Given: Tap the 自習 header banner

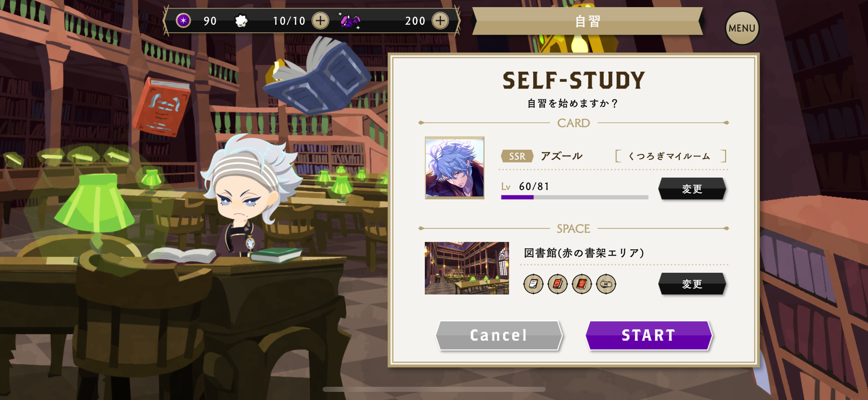Looking at the screenshot, I should [587, 21].
